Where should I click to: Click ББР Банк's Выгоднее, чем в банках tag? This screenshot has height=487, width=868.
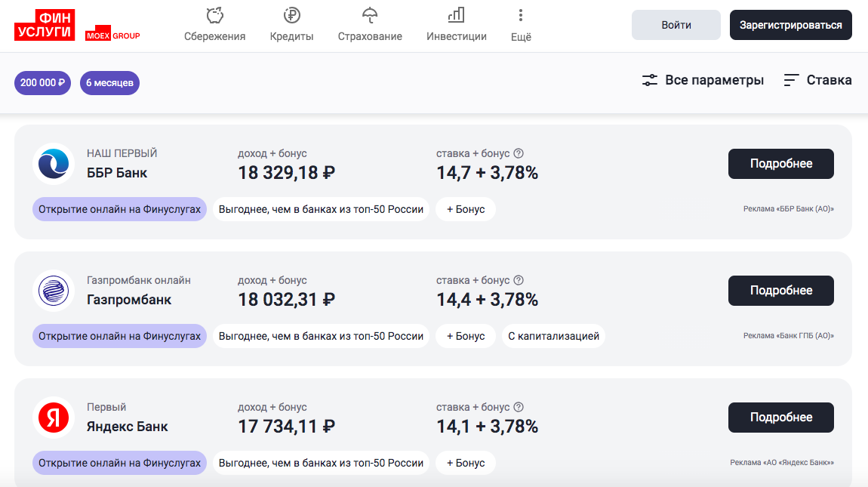pyautogui.click(x=321, y=209)
